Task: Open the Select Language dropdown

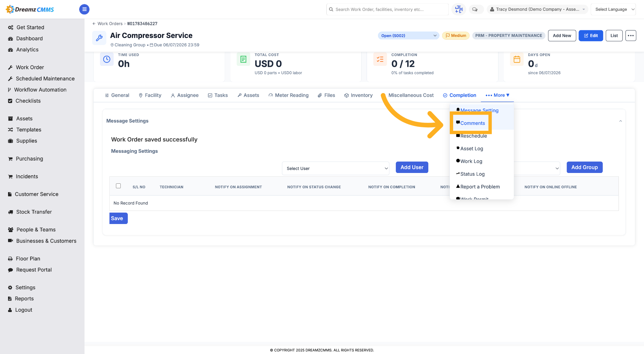Action: coord(613,9)
